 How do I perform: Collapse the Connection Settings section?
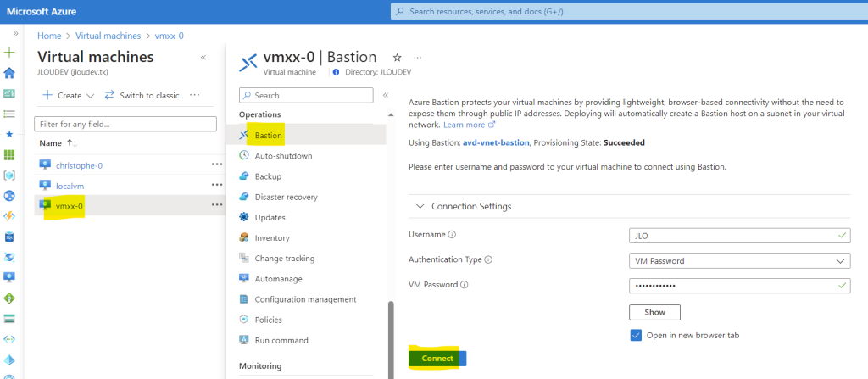tap(420, 206)
